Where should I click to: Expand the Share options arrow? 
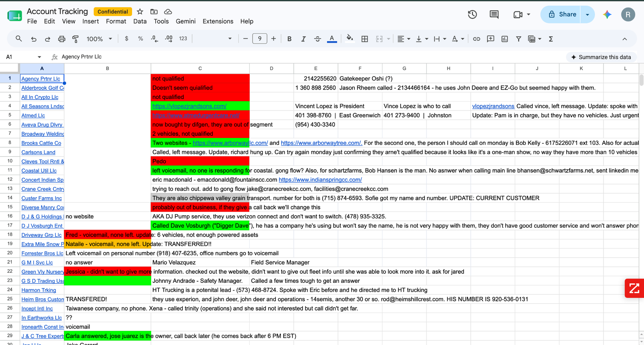click(587, 14)
